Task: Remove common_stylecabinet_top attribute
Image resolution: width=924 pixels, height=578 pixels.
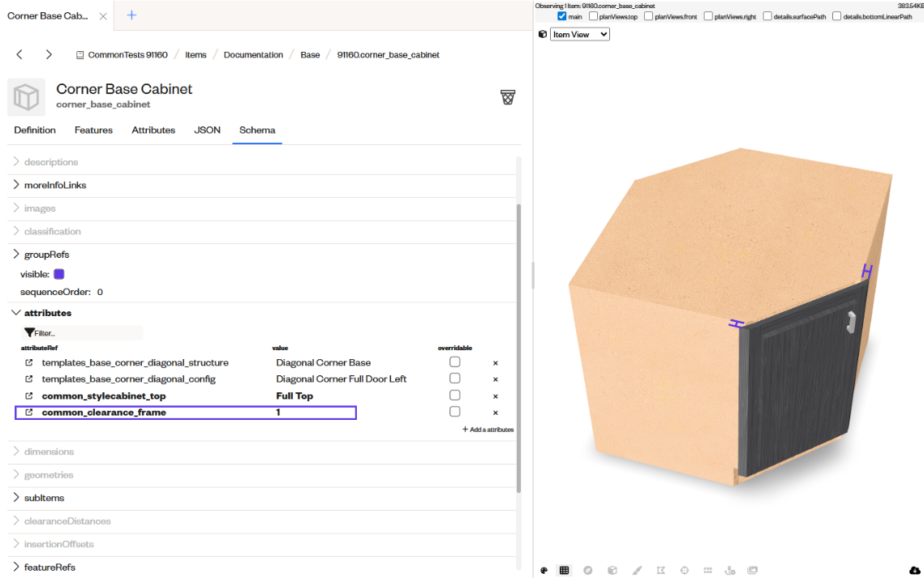Action: (x=496, y=396)
